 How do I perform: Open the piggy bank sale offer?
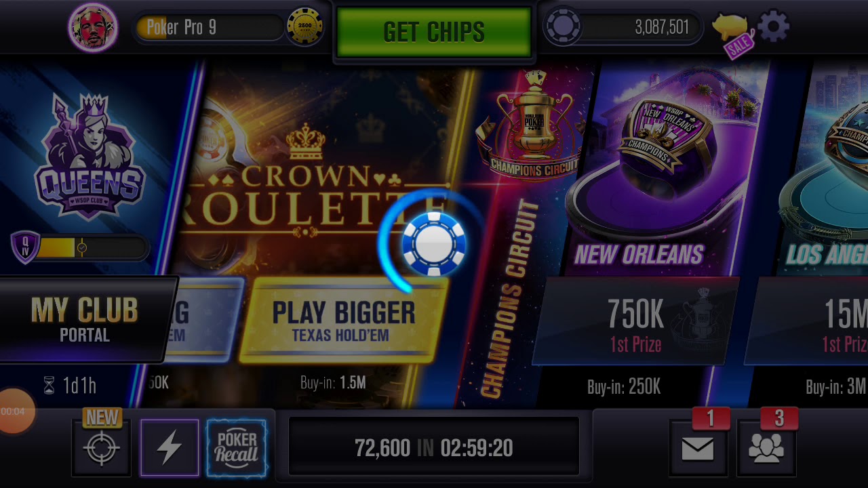click(x=732, y=34)
